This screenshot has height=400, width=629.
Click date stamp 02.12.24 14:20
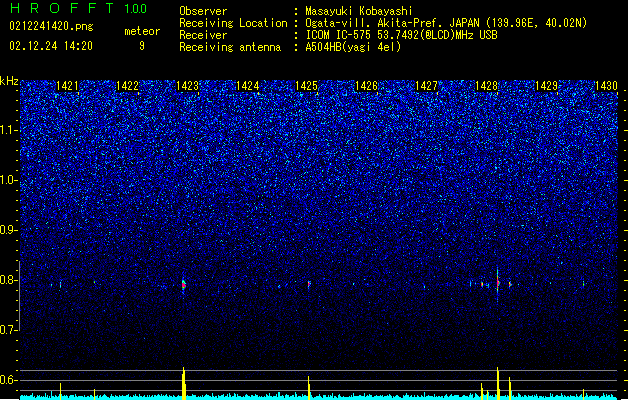click(51, 46)
